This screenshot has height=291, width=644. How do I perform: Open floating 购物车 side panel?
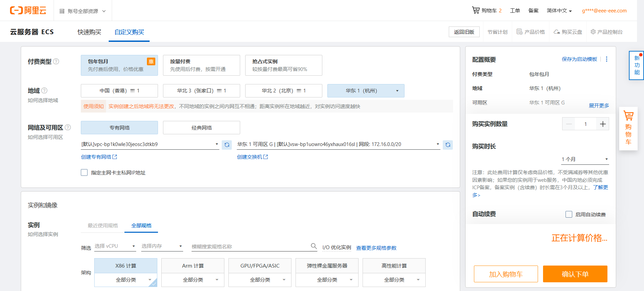point(628,129)
